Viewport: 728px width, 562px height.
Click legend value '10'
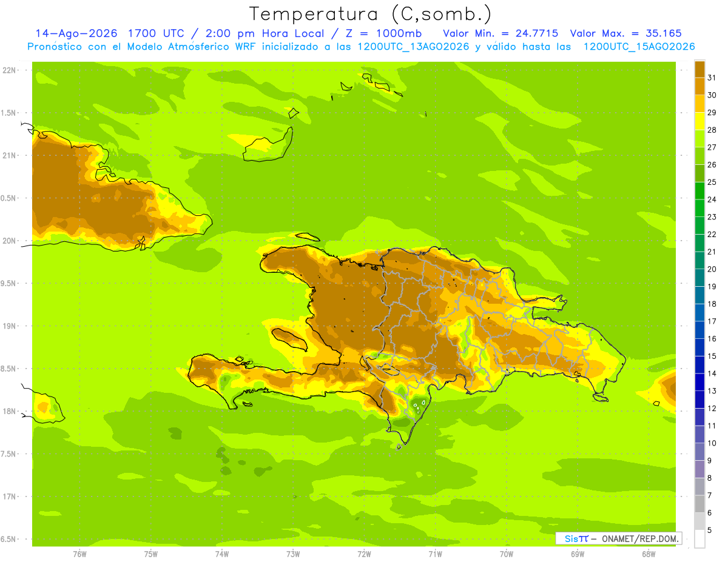pos(712,443)
